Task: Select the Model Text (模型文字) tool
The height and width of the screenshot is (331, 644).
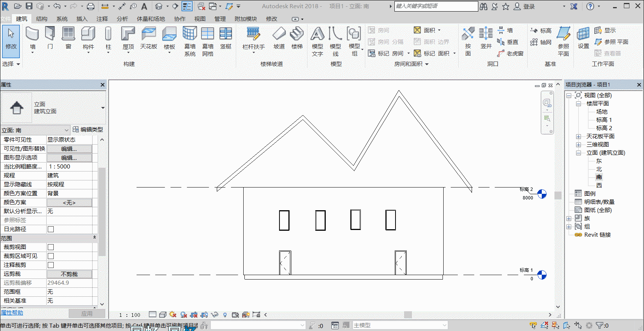Action: pyautogui.click(x=318, y=41)
